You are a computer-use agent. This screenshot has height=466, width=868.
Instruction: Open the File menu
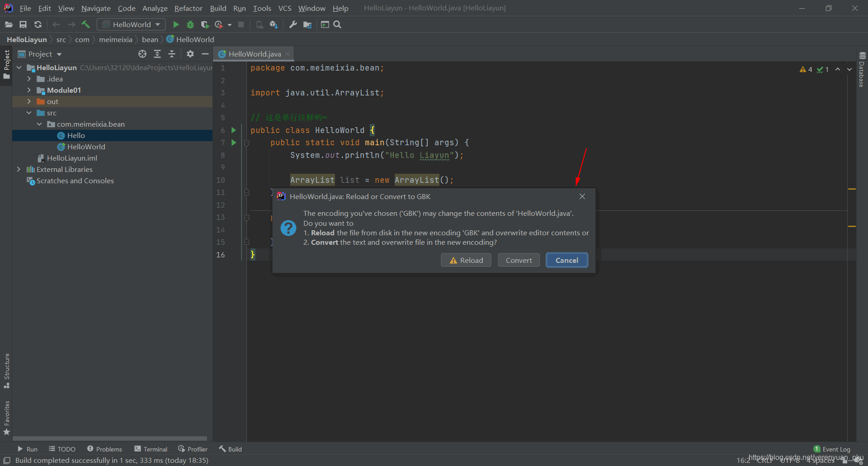[25, 8]
